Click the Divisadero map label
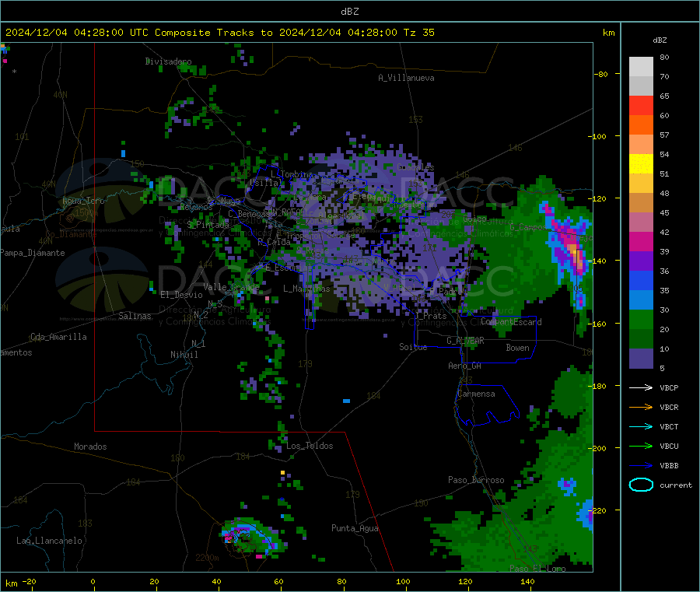The width and height of the screenshot is (700, 592). [x=168, y=61]
